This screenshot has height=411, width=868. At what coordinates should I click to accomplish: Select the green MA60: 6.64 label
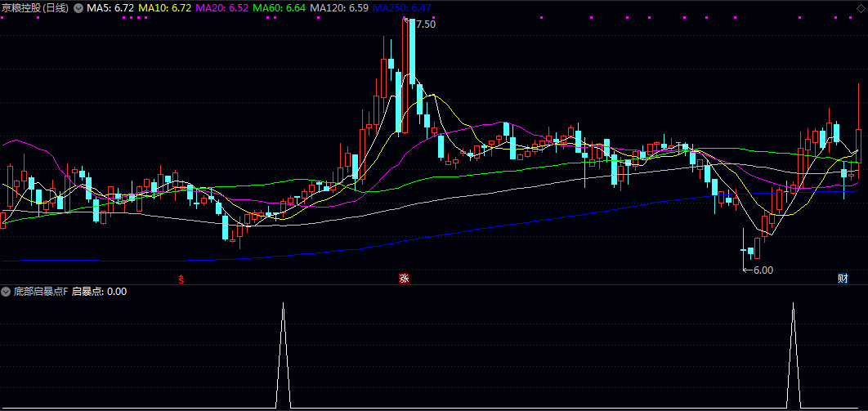(280, 8)
